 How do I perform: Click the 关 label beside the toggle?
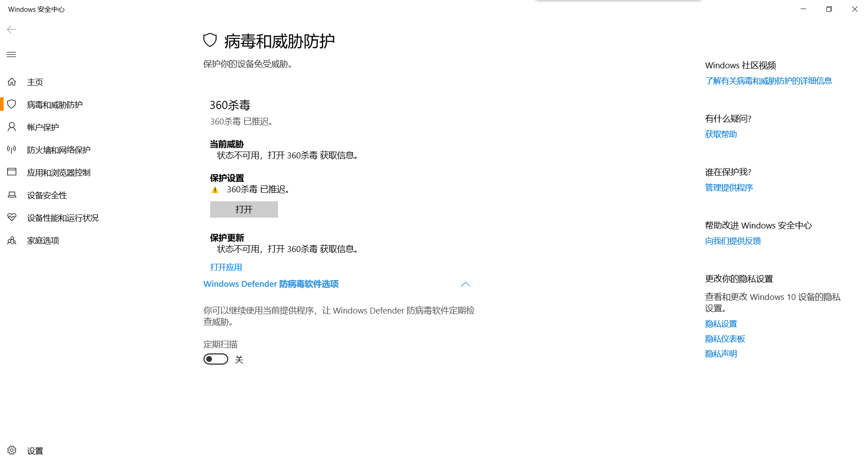239,360
